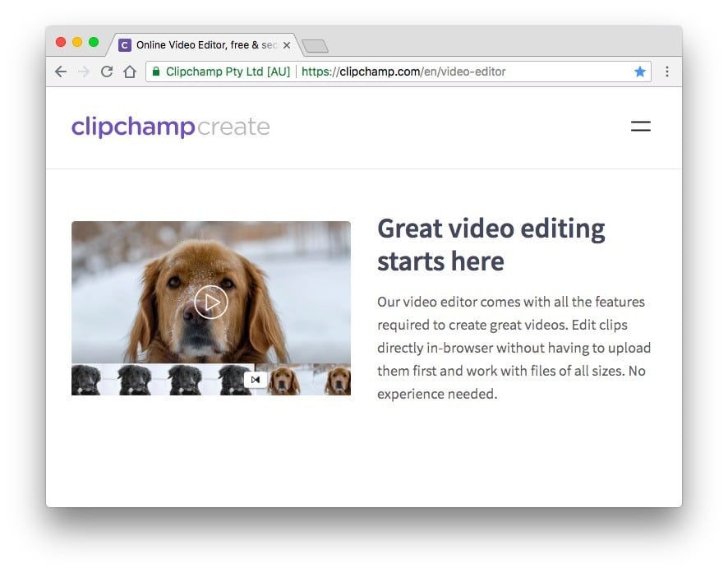Viewport: 728px width, 573px height.
Task: Toggle the bookmark star for this page
Action: tap(640, 72)
